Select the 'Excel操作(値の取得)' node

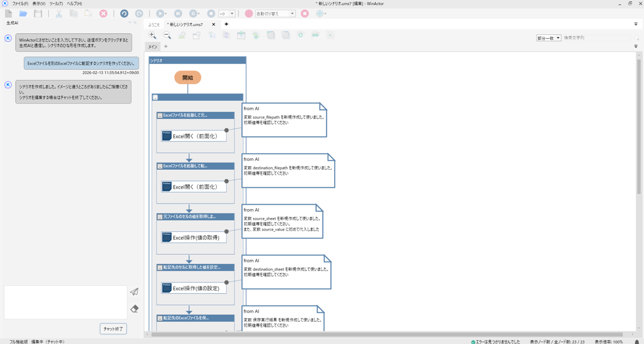click(194, 237)
